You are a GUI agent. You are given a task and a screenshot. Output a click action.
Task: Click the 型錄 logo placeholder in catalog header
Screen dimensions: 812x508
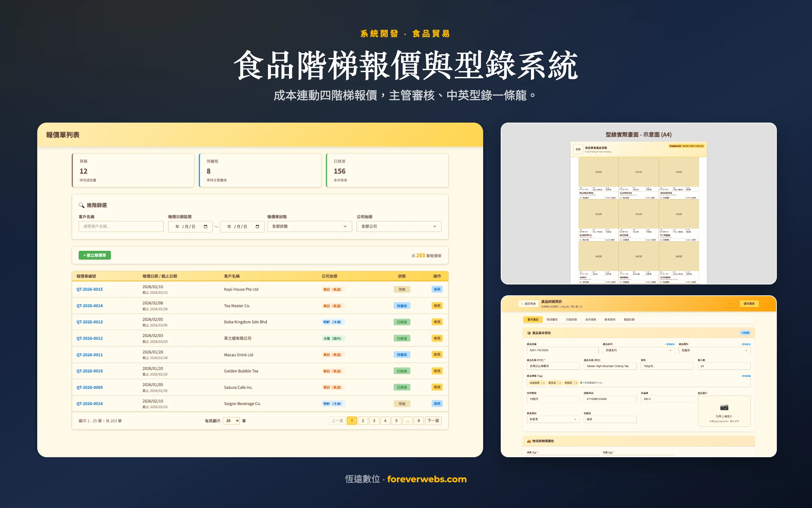(578, 149)
